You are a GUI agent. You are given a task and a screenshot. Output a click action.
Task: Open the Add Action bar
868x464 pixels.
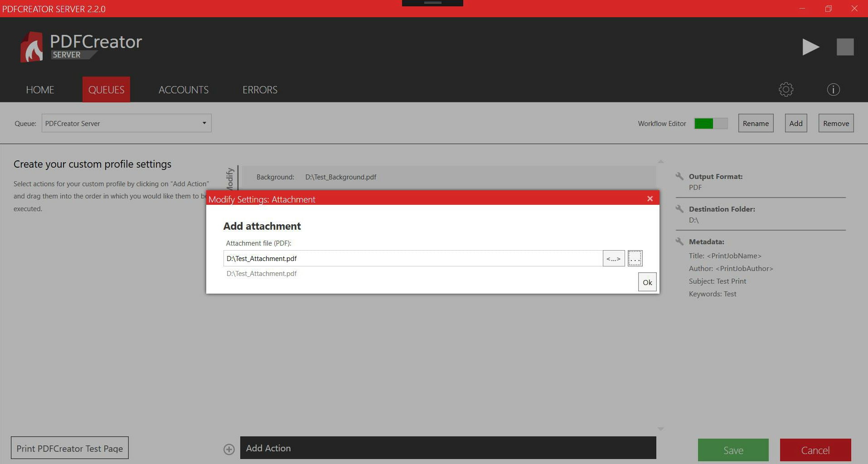[448, 448]
